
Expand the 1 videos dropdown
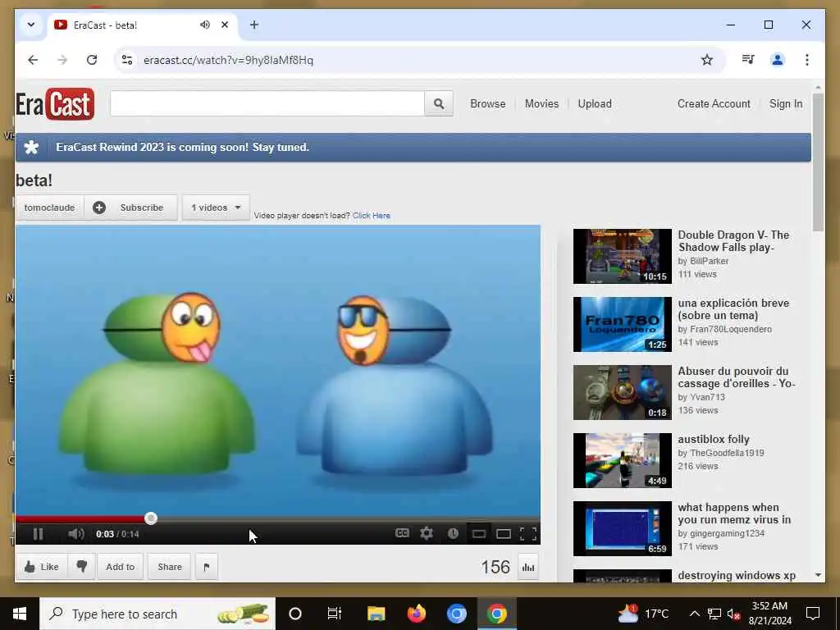click(216, 208)
